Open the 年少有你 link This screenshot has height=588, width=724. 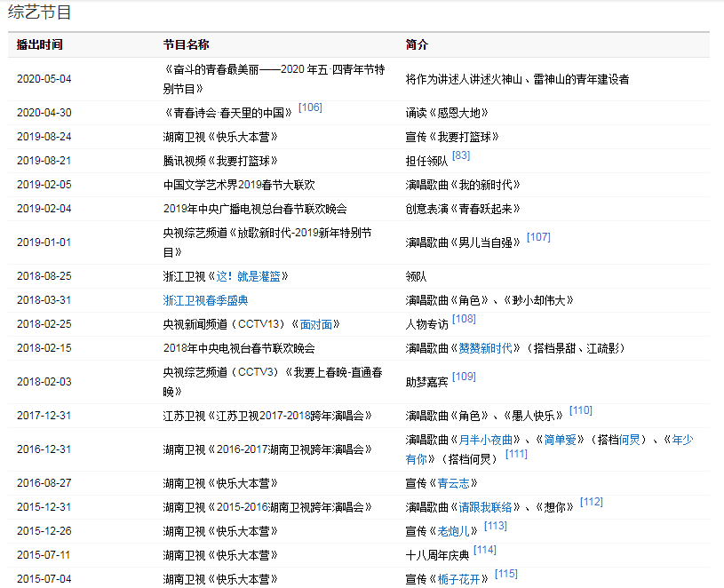(682, 440)
